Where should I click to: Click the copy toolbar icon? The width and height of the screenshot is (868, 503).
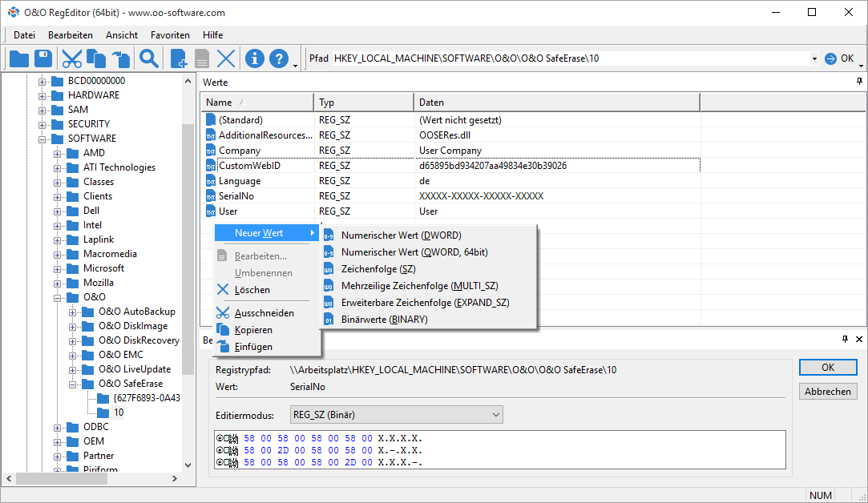click(96, 58)
